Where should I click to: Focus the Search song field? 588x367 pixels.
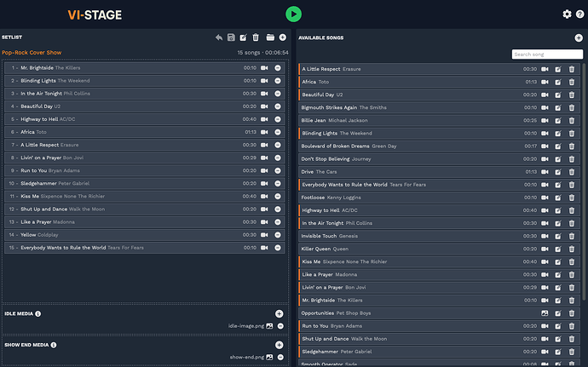click(547, 54)
